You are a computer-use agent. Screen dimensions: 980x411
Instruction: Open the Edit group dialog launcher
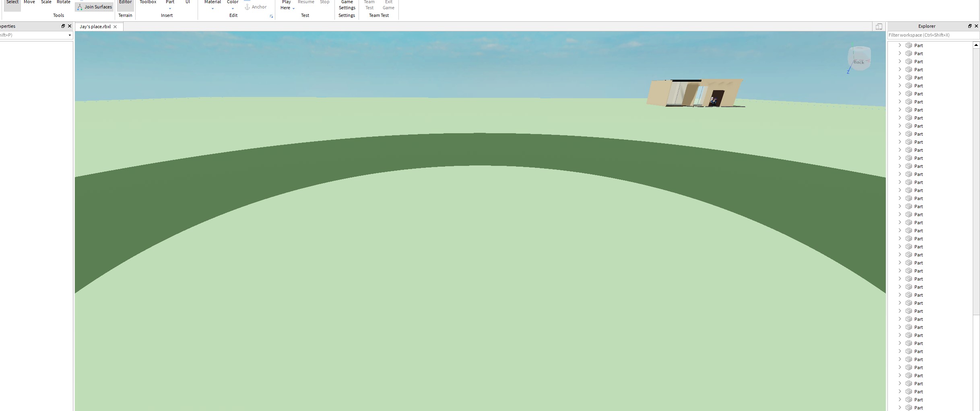[271, 17]
